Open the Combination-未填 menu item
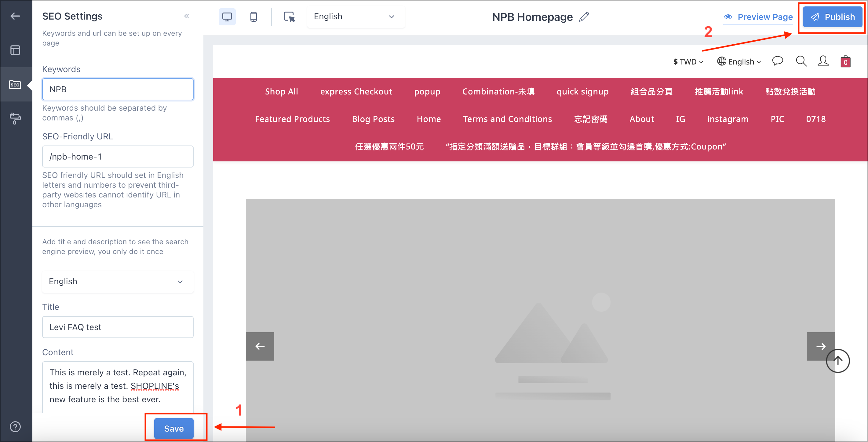 point(498,91)
